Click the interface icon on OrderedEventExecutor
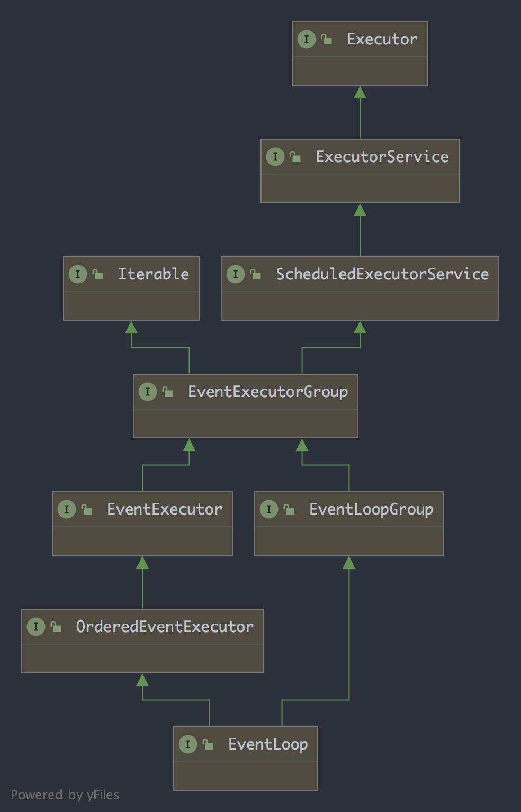521x812 pixels. coord(36,627)
